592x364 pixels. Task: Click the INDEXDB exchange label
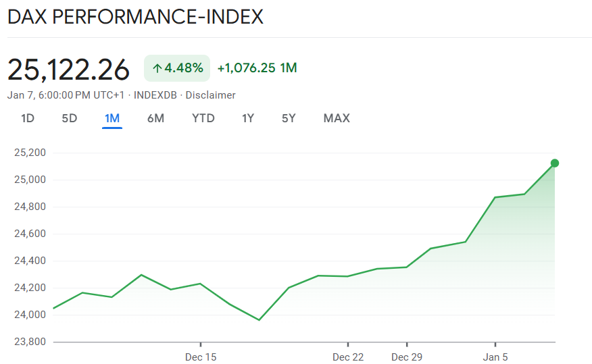(155, 95)
